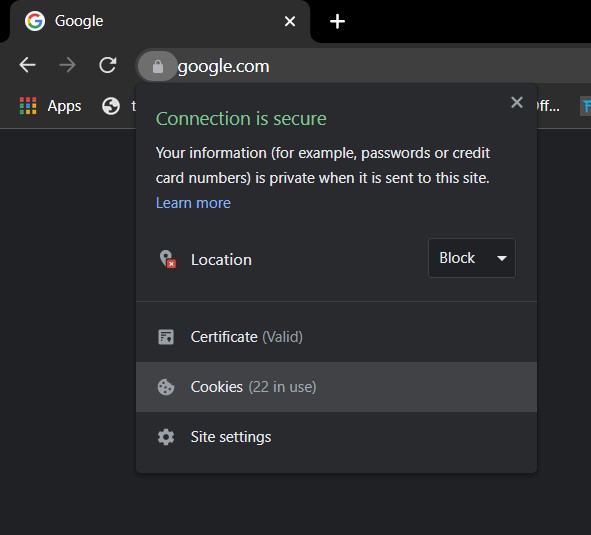
Task: Click the globe bookmark icon
Action: click(111, 106)
